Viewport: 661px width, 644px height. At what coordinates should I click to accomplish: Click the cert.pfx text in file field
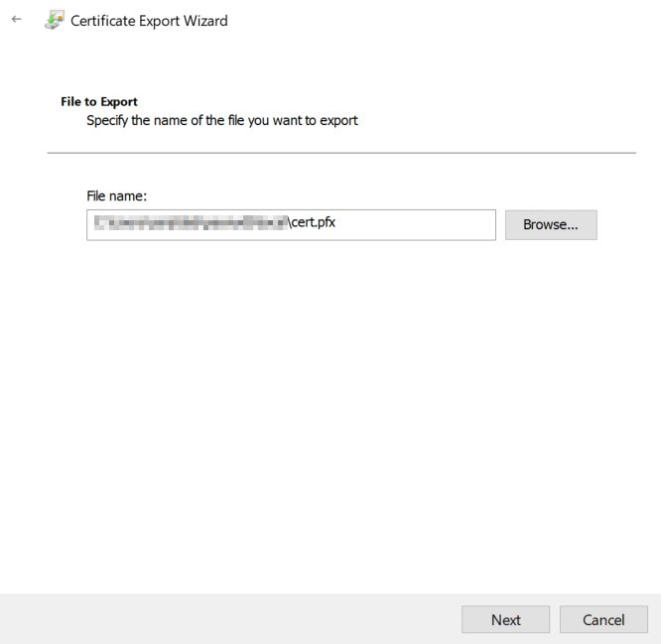pos(312,223)
